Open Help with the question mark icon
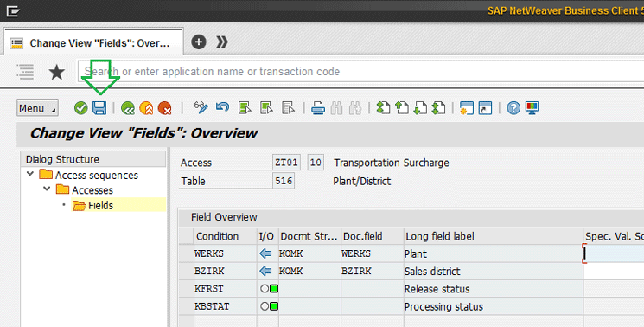Image resolution: width=644 pixels, height=327 pixels. [513, 108]
